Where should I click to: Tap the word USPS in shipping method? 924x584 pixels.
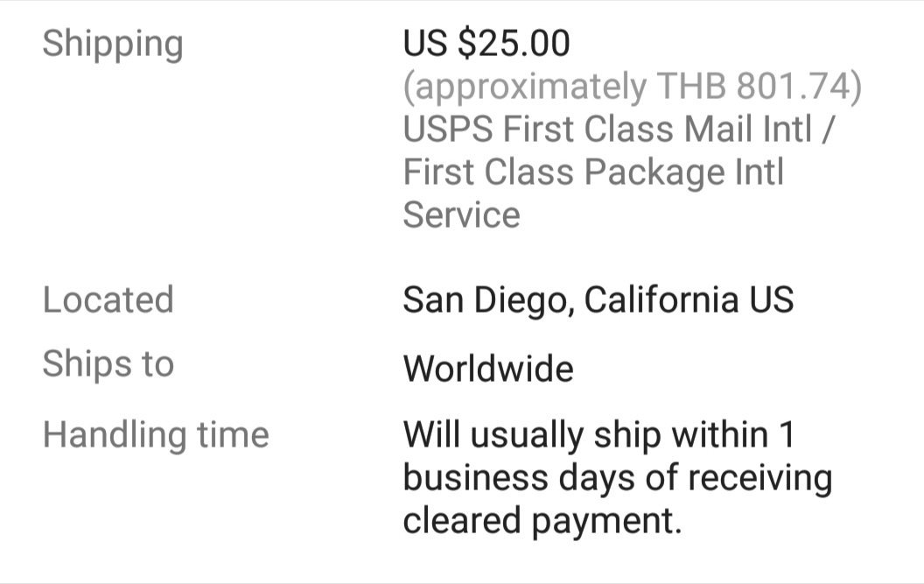tap(448, 130)
